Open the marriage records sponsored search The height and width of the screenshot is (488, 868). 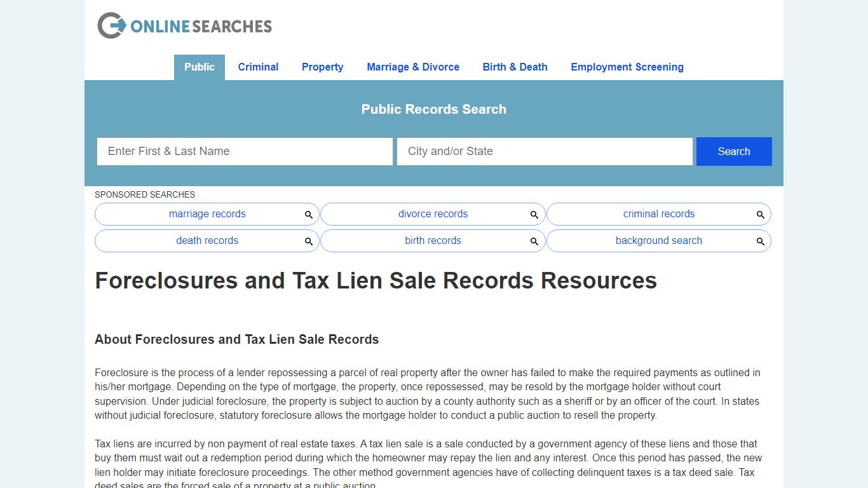pos(207,214)
